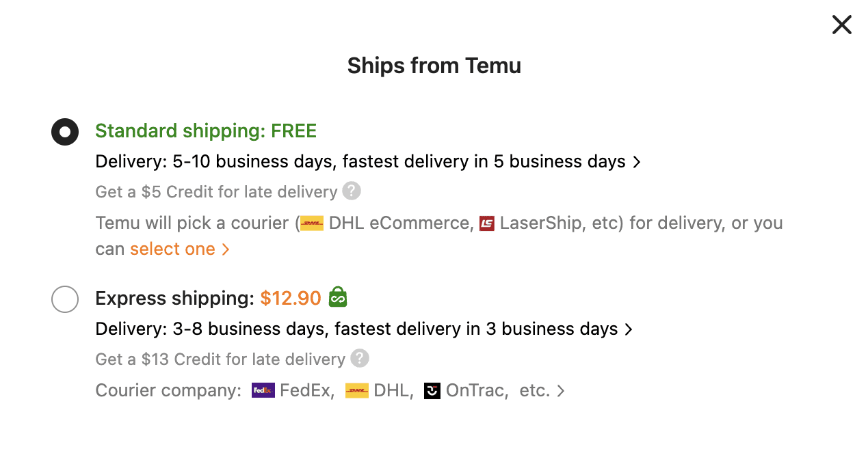Click the FedEx courier logo
Image resolution: width=868 pixels, height=451 pixels.
pos(263,390)
